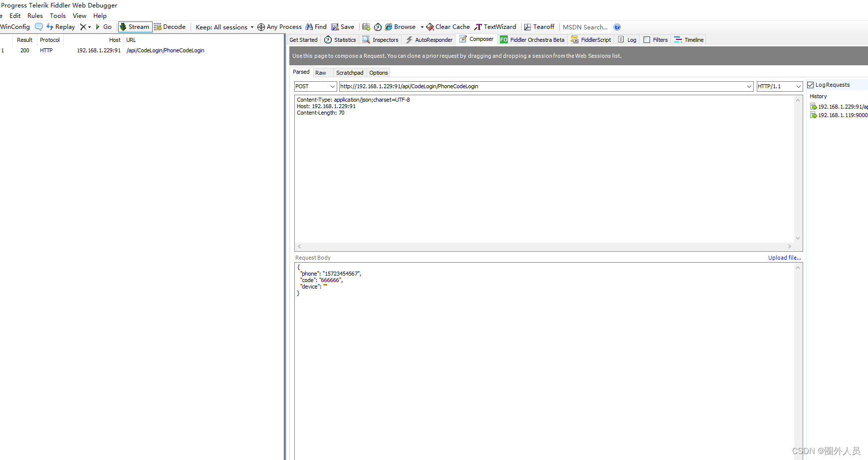Click the Remove sessions X icon
Image resolution: width=868 pixels, height=460 pixels.
pos(83,27)
